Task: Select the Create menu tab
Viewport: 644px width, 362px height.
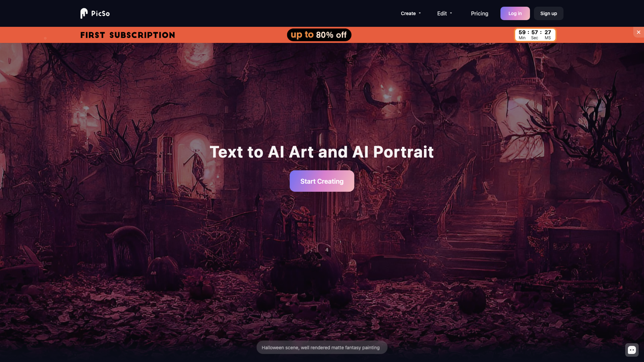Action: click(x=408, y=13)
